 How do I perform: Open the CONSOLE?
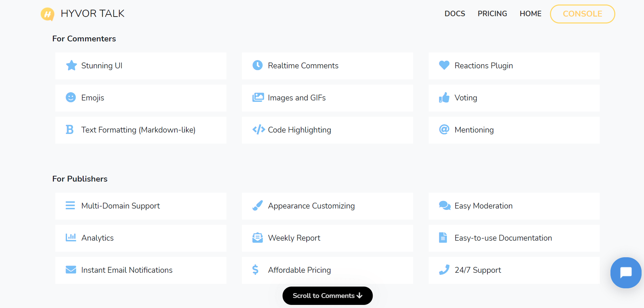[582, 14]
